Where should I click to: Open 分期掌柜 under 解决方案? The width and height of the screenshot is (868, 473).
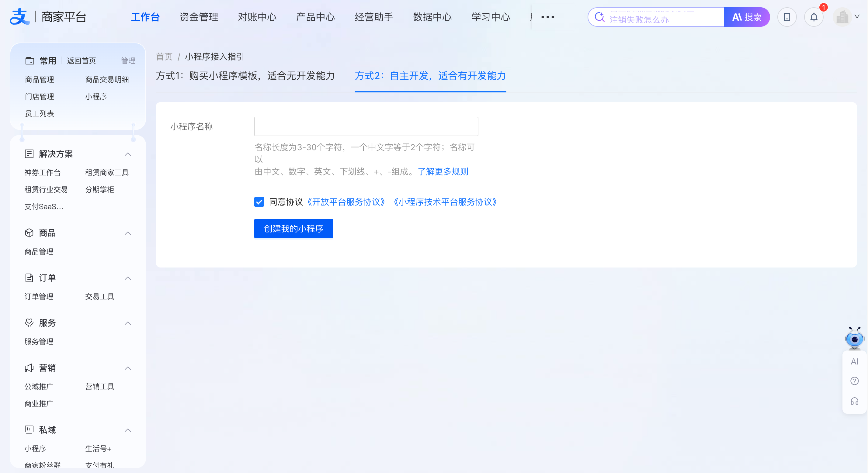coord(100,190)
